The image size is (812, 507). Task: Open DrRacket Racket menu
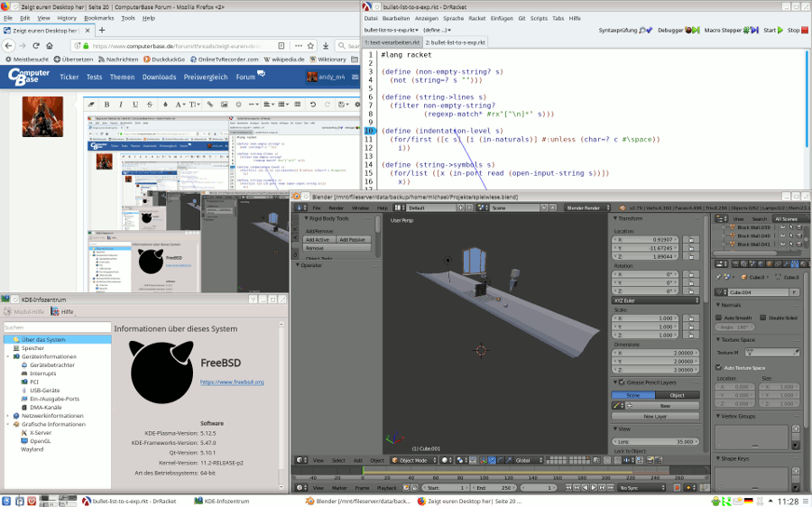click(x=477, y=18)
